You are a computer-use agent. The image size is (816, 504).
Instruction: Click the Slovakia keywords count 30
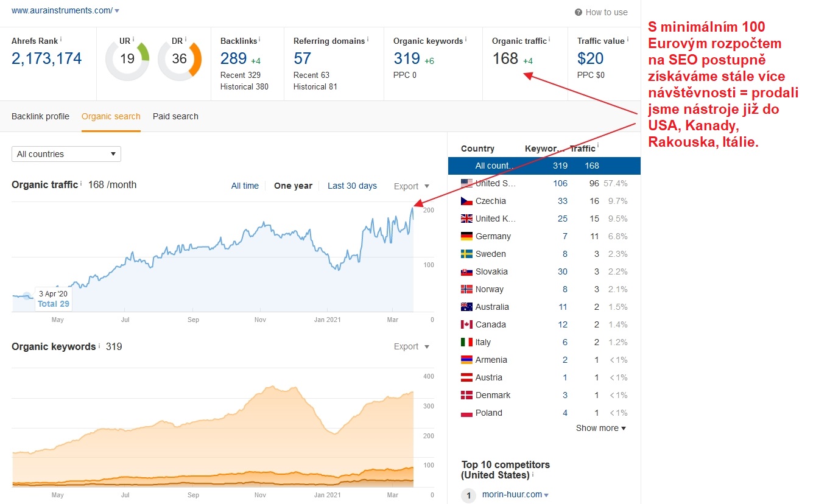563,271
